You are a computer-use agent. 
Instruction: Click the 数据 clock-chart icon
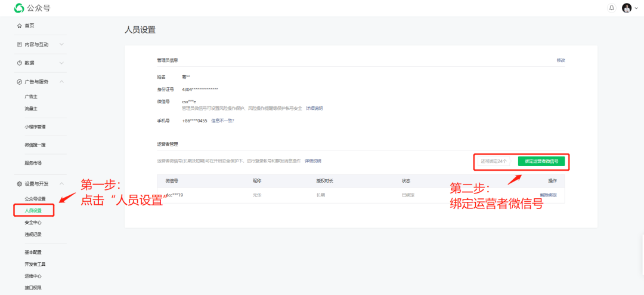point(20,63)
